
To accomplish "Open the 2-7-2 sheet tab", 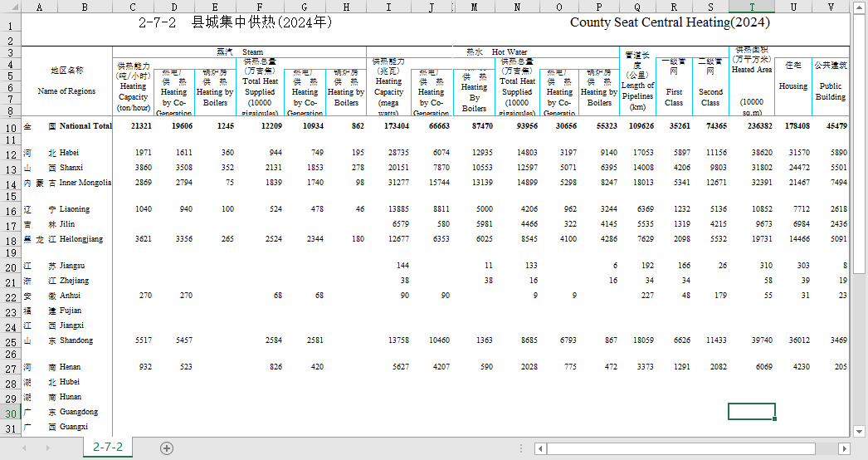I will (x=107, y=448).
